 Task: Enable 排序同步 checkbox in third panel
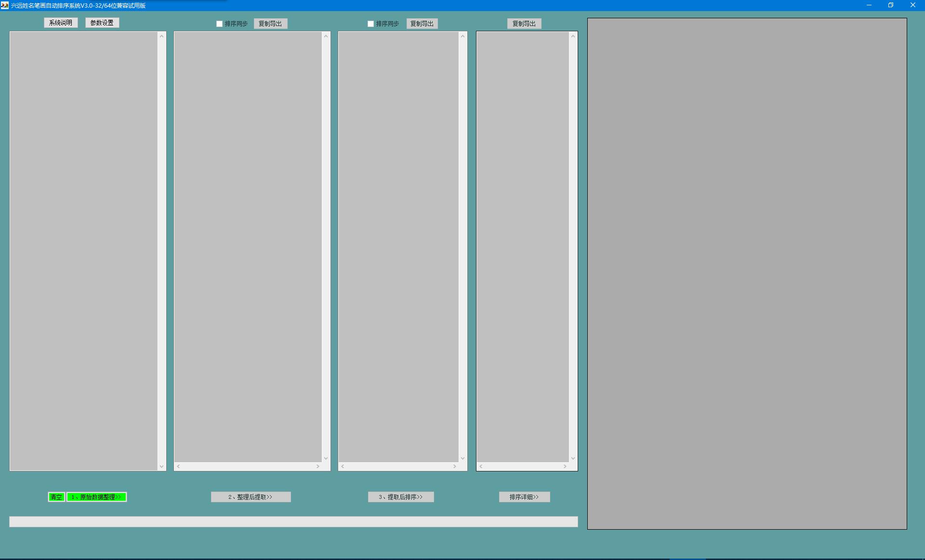pyautogui.click(x=370, y=24)
